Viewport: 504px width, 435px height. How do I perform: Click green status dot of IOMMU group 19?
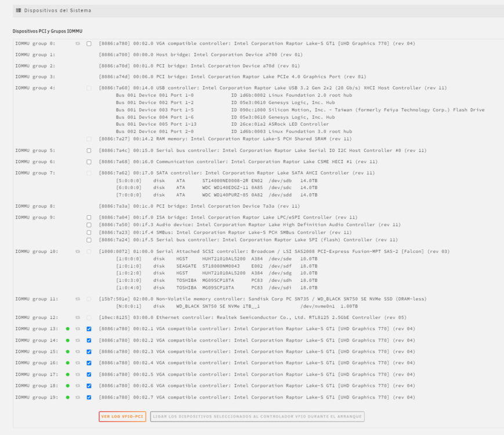click(67, 397)
